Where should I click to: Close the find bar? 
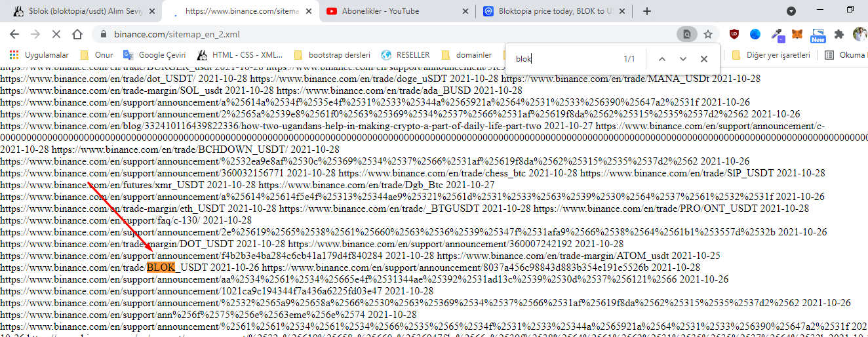point(704,59)
